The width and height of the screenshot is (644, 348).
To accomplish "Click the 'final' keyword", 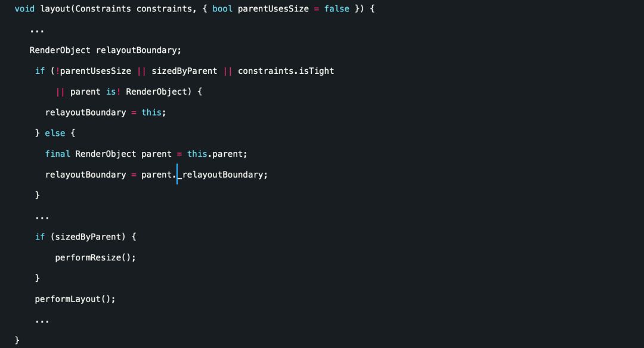I will click(x=57, y=154).
